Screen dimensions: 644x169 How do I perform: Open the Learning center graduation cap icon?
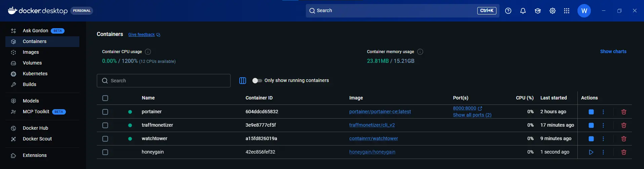click(x=538, y=11)
